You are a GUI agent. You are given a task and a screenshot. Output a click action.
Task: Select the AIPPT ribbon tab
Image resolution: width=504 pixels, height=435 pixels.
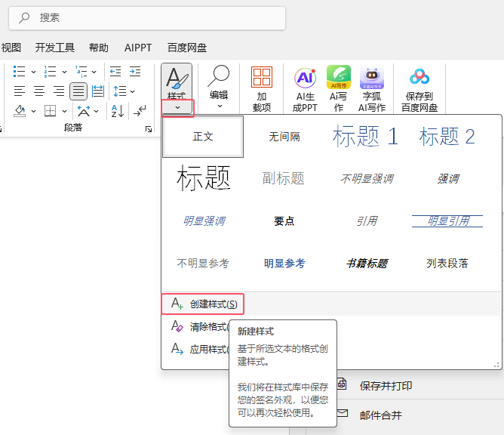[x=138, y=48]
